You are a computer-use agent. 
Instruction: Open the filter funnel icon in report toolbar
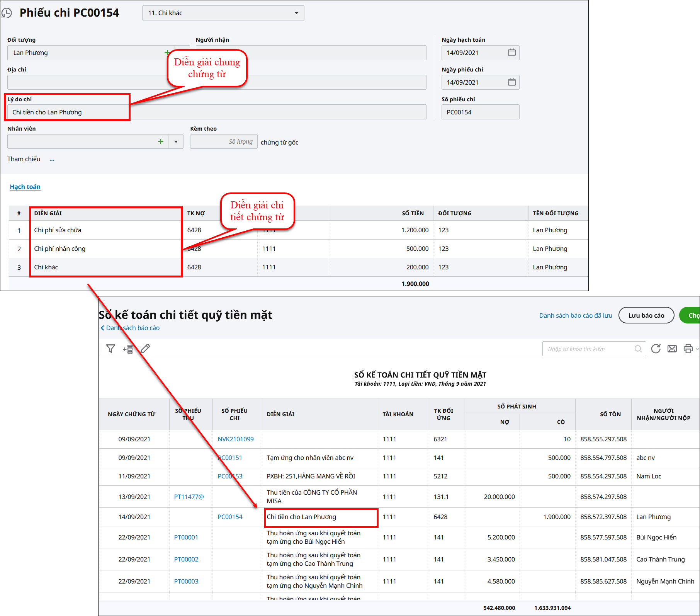(111, 349)
